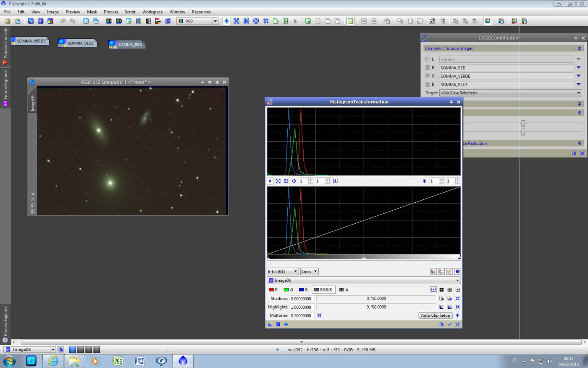Reset the Shadows clipping value

457,299
